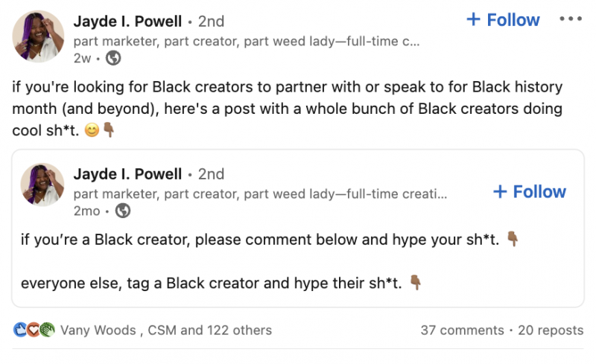Image resolution: width=596 pixels, height=364 pixels.
Task: Open the reshared post about hyping Black creators
Action: click(x=298, y=229)
